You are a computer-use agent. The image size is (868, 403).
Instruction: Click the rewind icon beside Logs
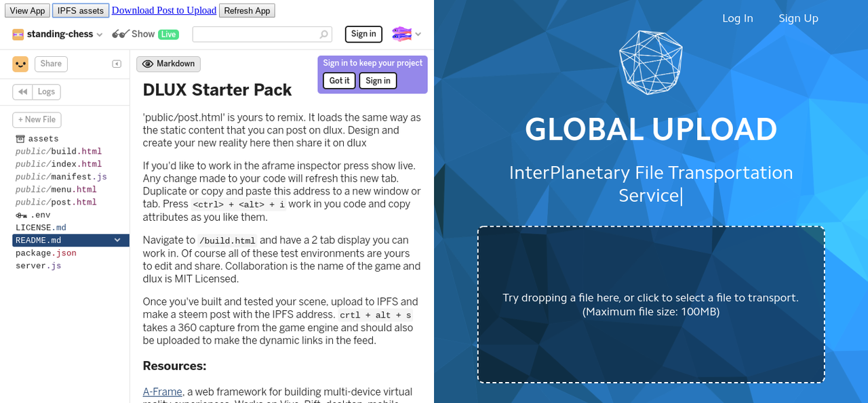tap(22, 92)
